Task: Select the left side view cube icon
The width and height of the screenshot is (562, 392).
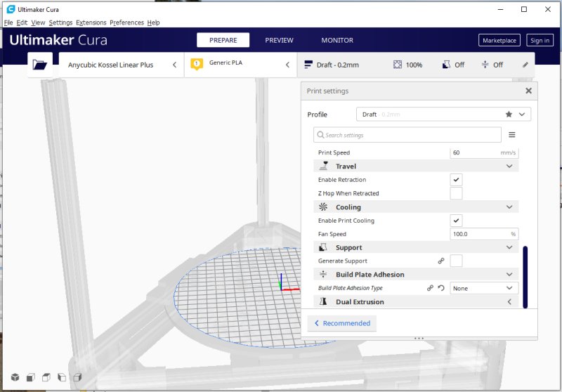Action: 62,377
